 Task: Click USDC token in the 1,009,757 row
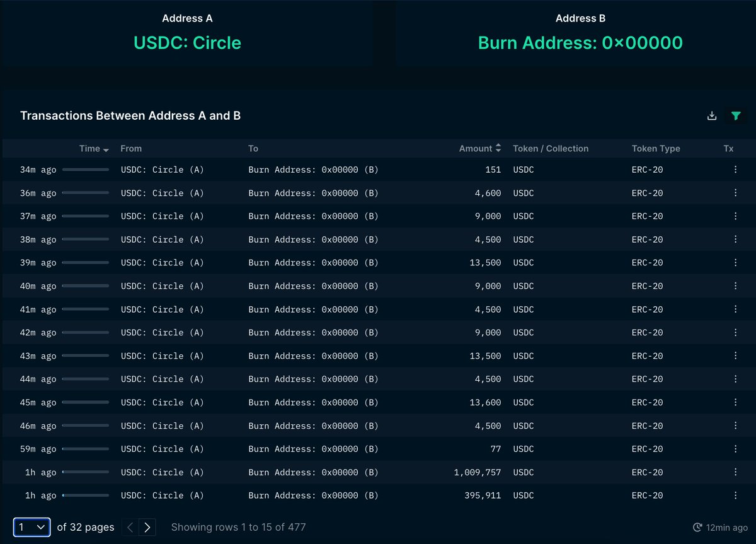pos(524,472)
